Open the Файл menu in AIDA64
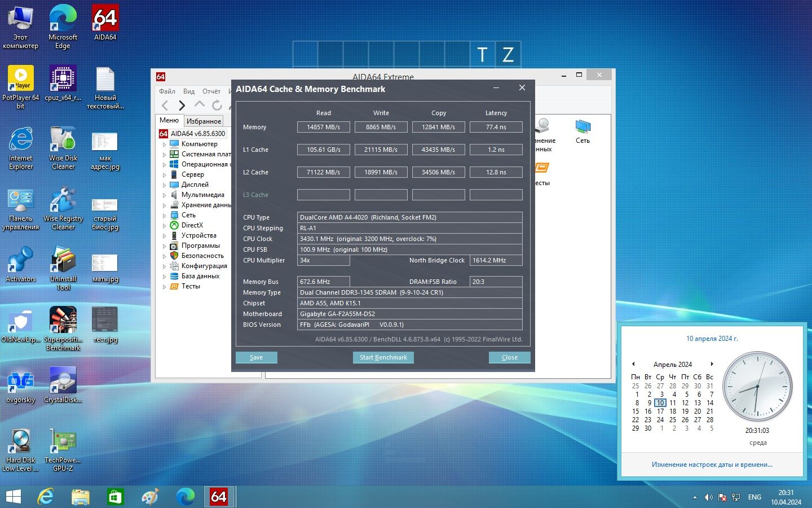This screenshot has height=508, width=812. (x=167, y=91)
